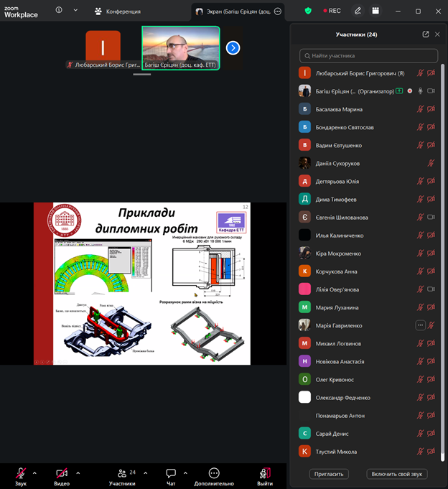Show next video thumbnails with blue arrow
The height and width of the screenshot is (489, 448).
point(233,48)
